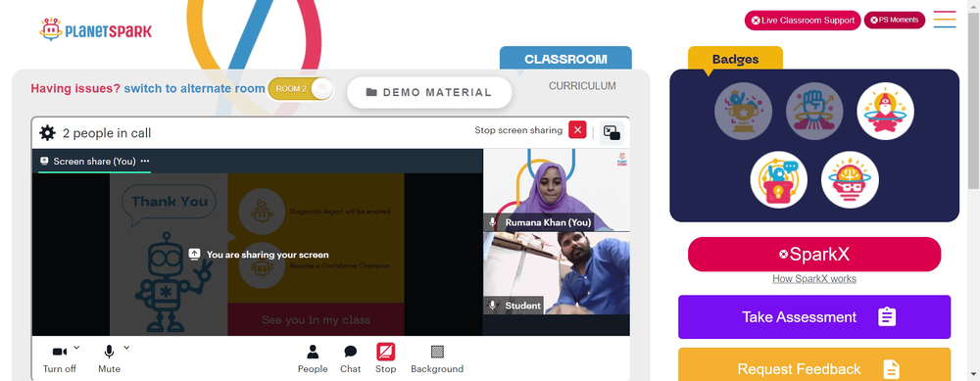Switch to the Curriculum tab
This screenshot has width=980, height=381.
point(582,86)
